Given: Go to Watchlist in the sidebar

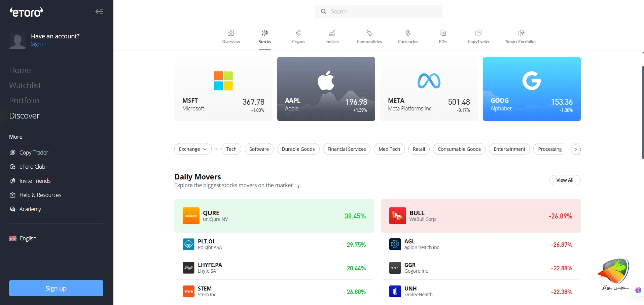Looking at the screenshot, I should coord(25,85).
